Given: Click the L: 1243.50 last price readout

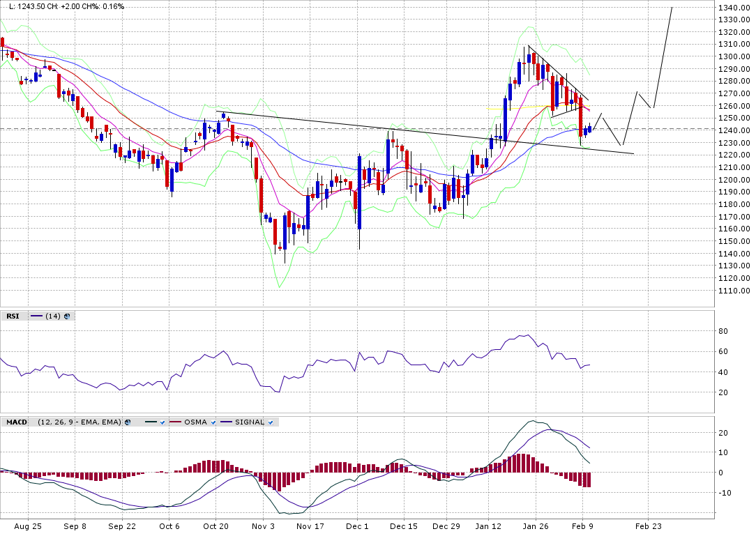Looking at the screenshot, I should 27,6.
